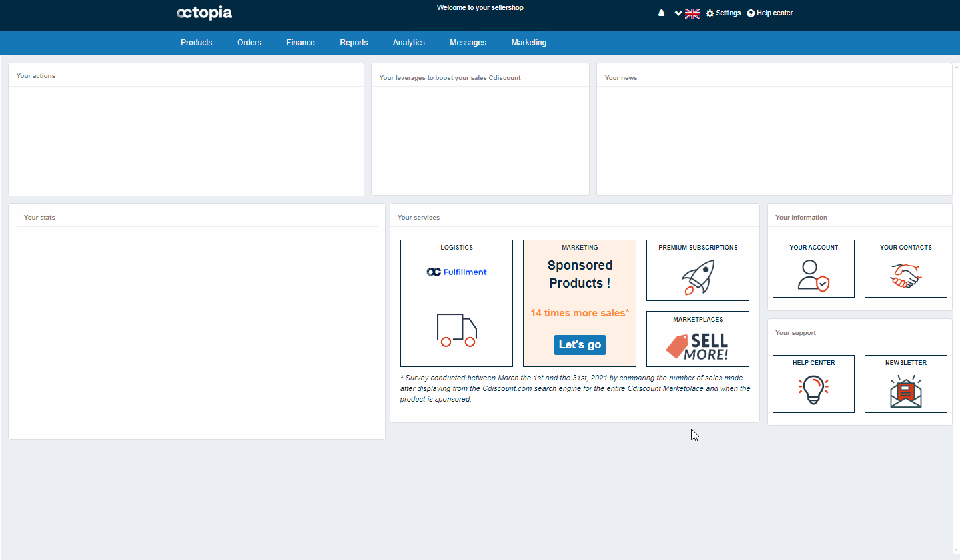The height and width of the screenshot is (560, 960).
Task: Click the octopia logo
Action: 204,13
